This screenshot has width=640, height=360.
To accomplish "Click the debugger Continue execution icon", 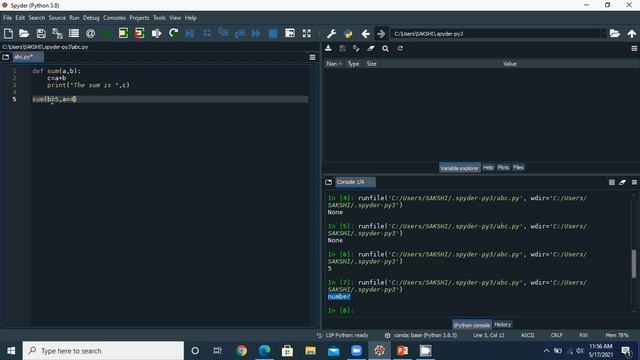I will coord(256,33).
